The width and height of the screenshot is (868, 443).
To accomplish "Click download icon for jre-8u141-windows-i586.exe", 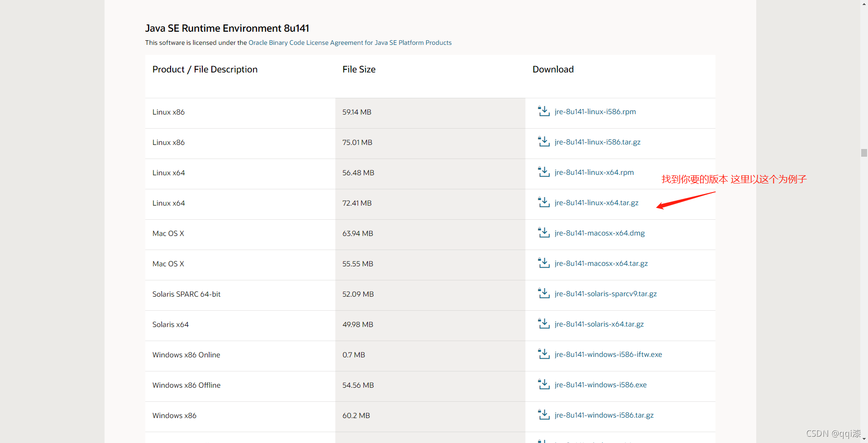I will [544, 385].
